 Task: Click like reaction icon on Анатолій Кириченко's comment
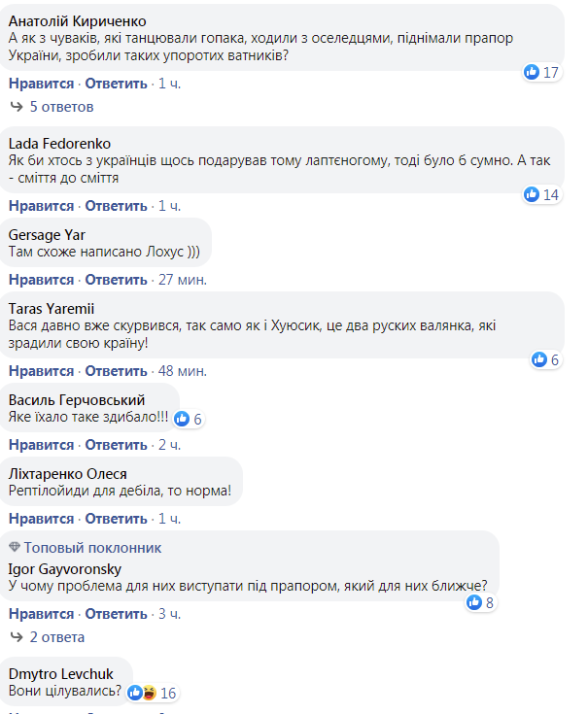click(x=532, y=72)
